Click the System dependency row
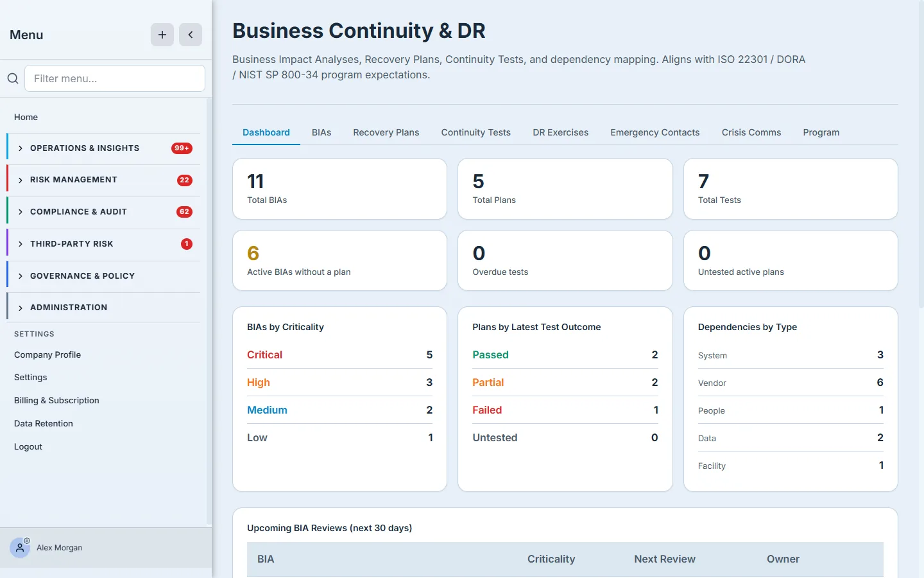924x578 pixels. point(791,355)
